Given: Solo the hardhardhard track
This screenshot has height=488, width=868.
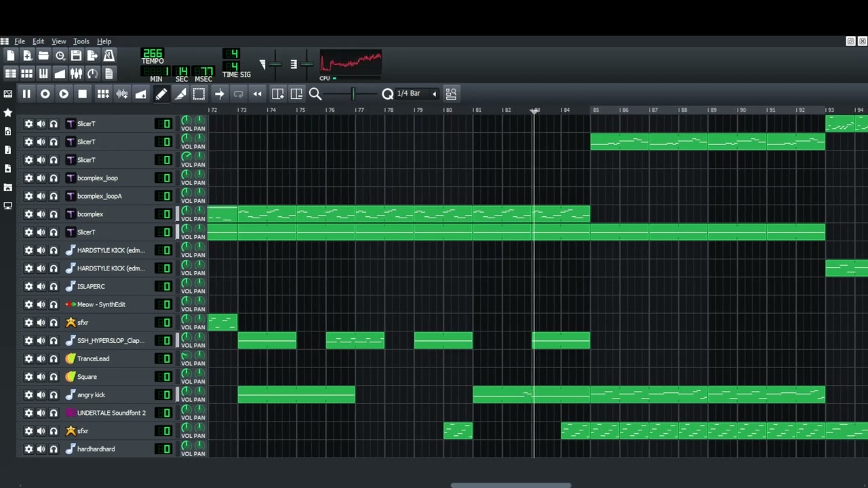Looking at the screenshot, I should click(x=54, y=449).
